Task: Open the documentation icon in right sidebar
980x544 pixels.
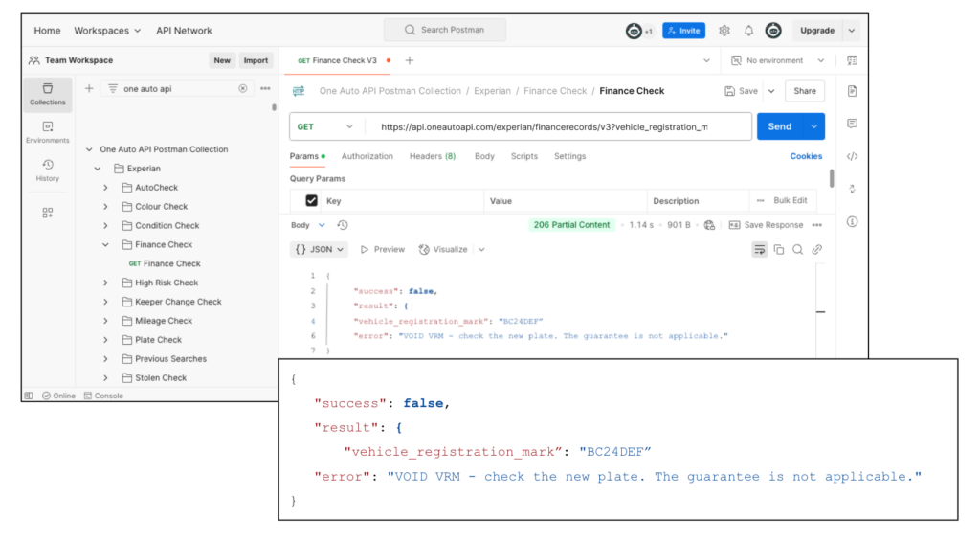Action: pyautogui.click(x=852, y=91)
